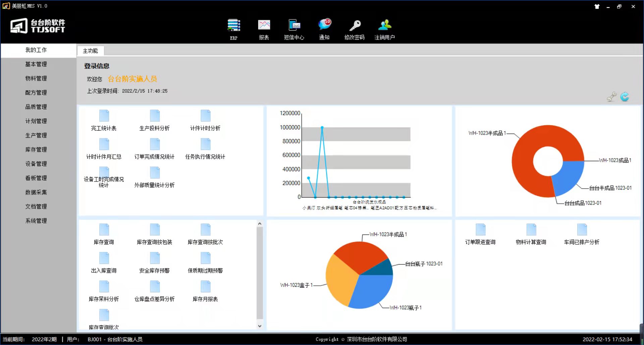Click the scroll up arrow in inventory panel
The image size is (644, 345).
tap(260, 224)
